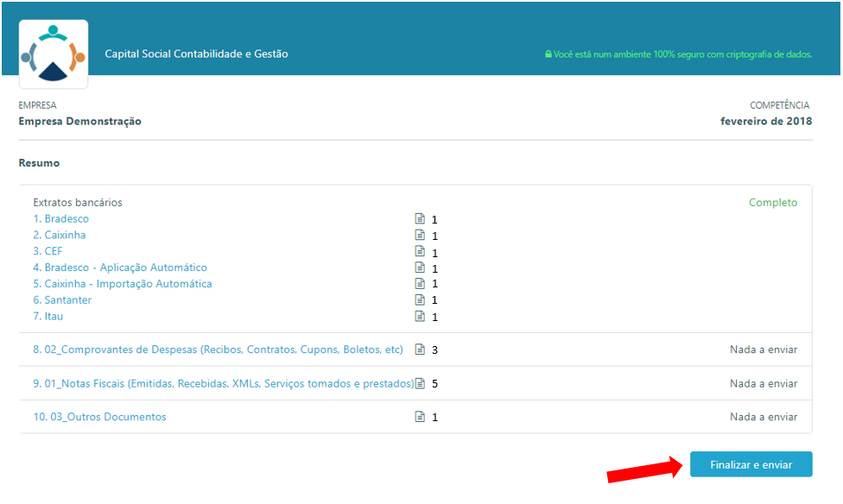Click Nada a enviar for Notas Fiscais
The image size is (843, 504).
764,384
